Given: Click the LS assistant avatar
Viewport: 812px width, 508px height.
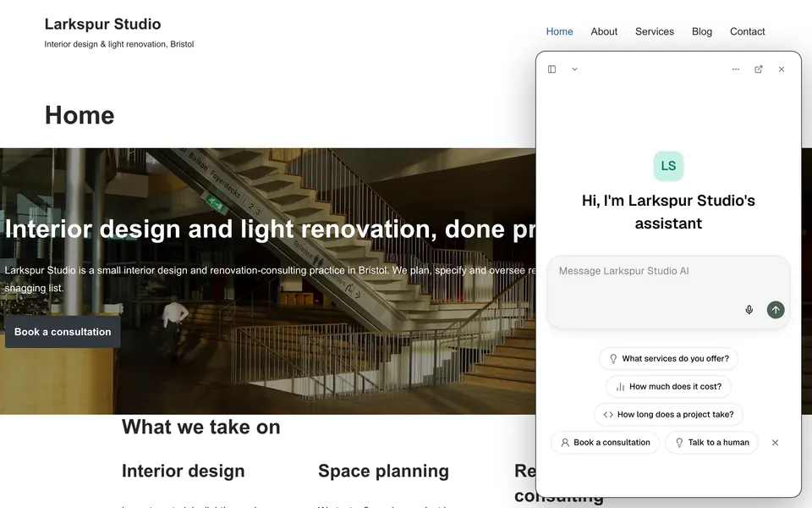Looking at the screenshot, I should point(668,166).
